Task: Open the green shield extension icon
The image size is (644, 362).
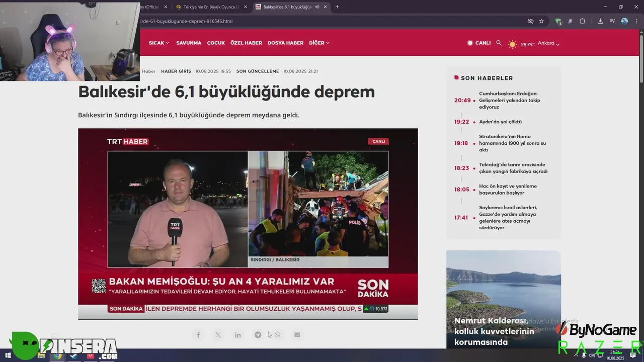Action: (x=558, y=21)
